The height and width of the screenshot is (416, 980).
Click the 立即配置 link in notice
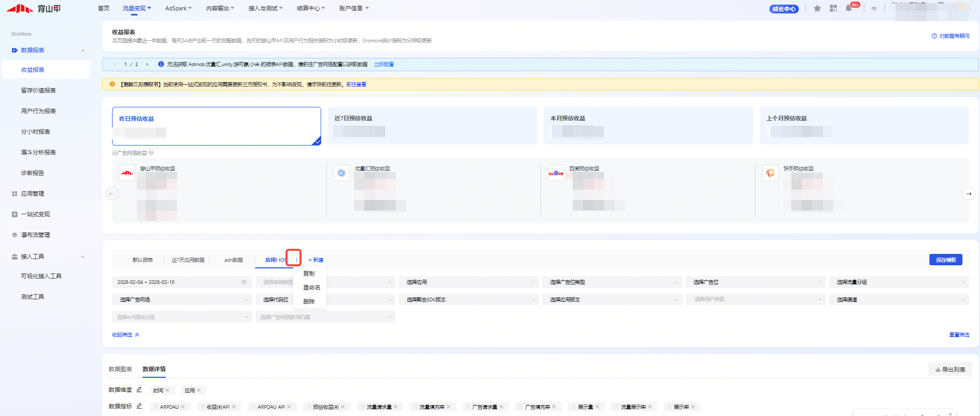pyautogui.click(x=384, y=65)
